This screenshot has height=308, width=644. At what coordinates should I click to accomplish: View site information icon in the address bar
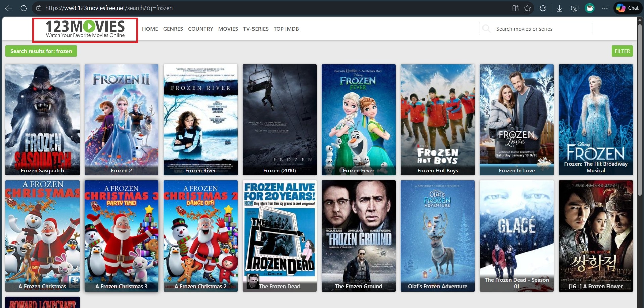click(39, 8)
